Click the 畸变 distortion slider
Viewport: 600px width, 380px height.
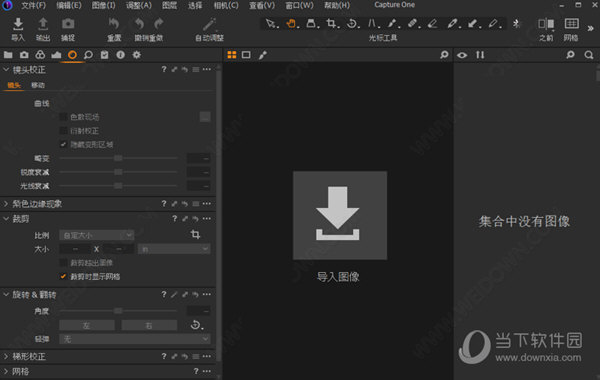(x=118, y=158)
